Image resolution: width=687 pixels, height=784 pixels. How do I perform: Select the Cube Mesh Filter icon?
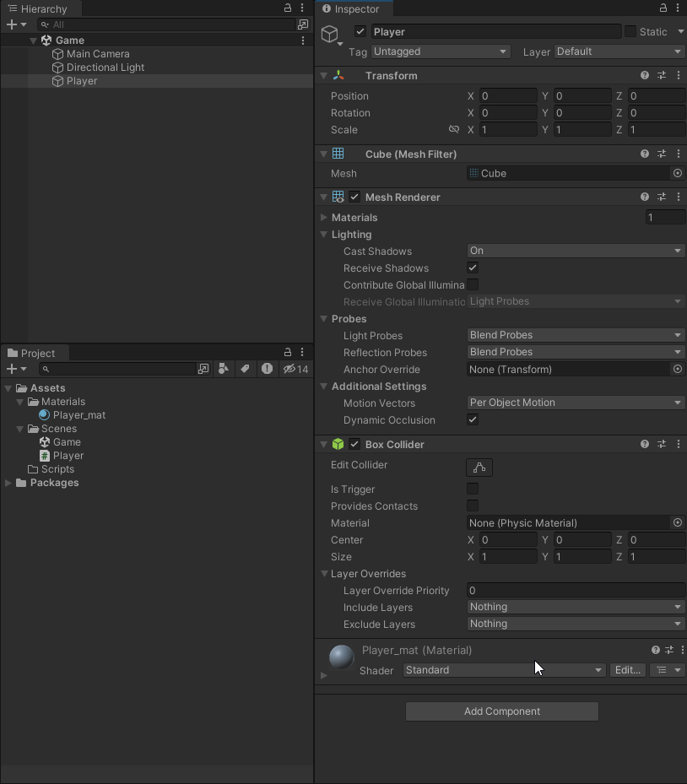[338, 154]
